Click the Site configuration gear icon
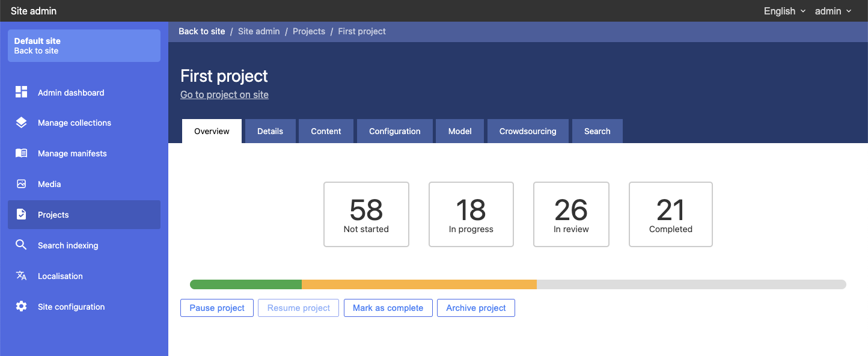Screen dimensions: 868x356 click(22, 307)
